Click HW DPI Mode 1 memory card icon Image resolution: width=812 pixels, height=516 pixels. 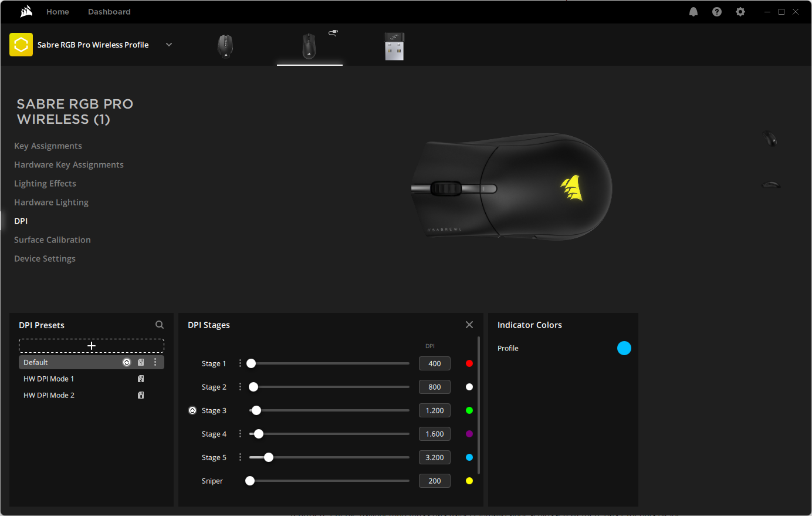(141, 379)
